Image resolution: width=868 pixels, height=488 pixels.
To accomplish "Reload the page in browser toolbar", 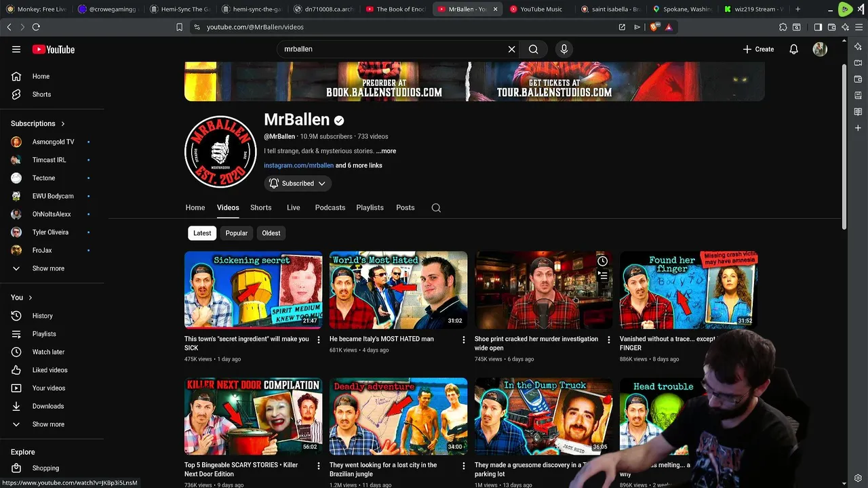I will 36,27.
